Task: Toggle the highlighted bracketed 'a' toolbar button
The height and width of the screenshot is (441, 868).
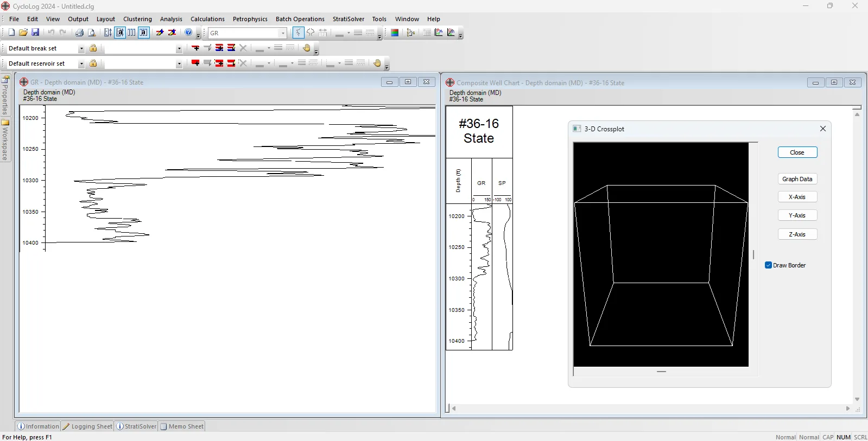Action: click(x=144, y=33)
